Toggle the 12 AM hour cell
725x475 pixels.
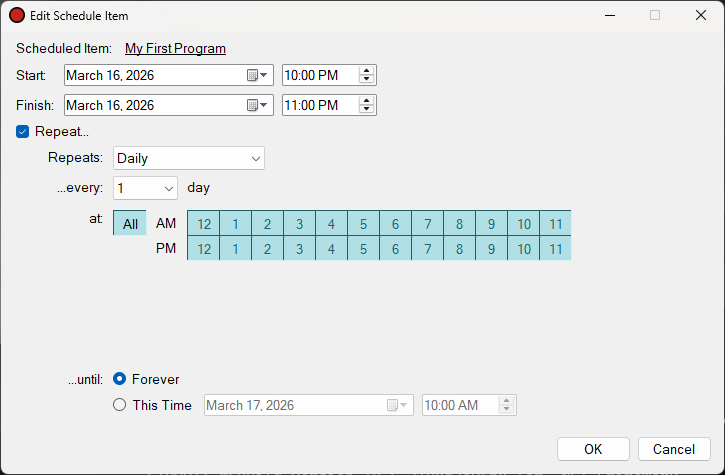(203, 223)
